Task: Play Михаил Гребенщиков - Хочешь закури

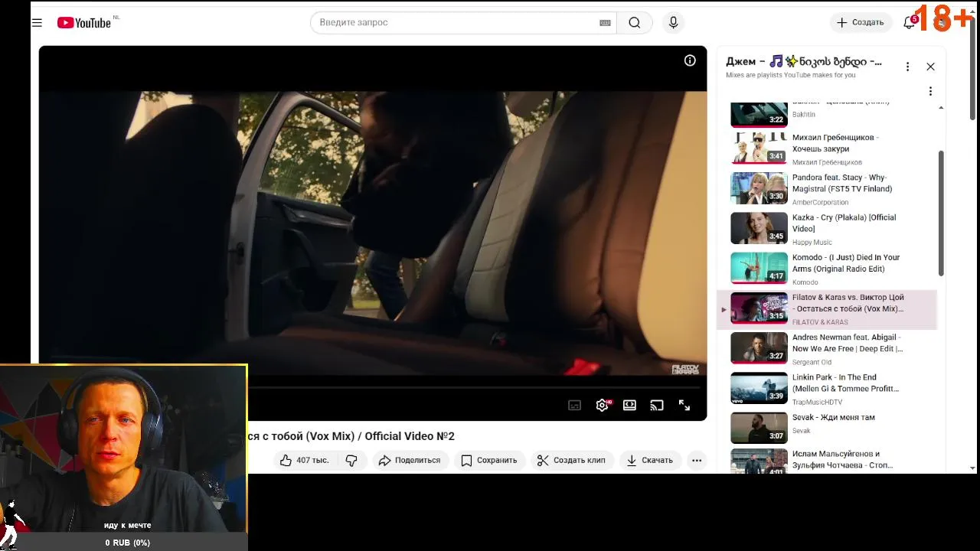Action: (x=827, y=148)
